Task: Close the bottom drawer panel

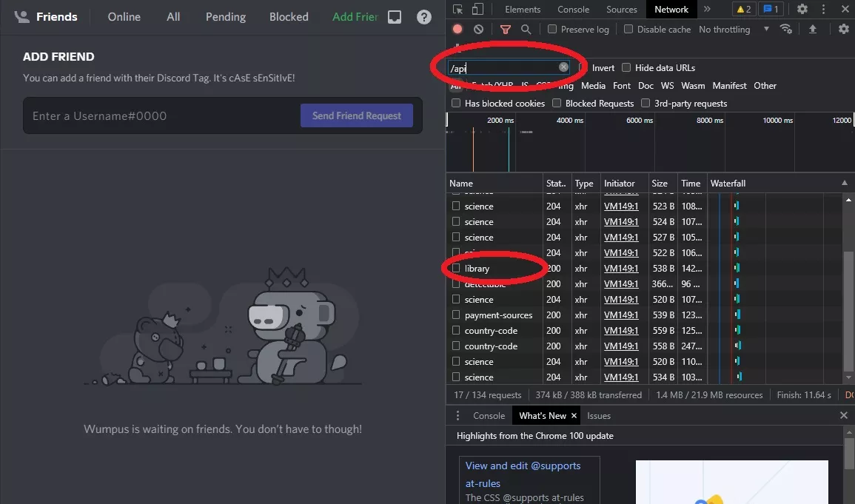Action: coord(844,415)
